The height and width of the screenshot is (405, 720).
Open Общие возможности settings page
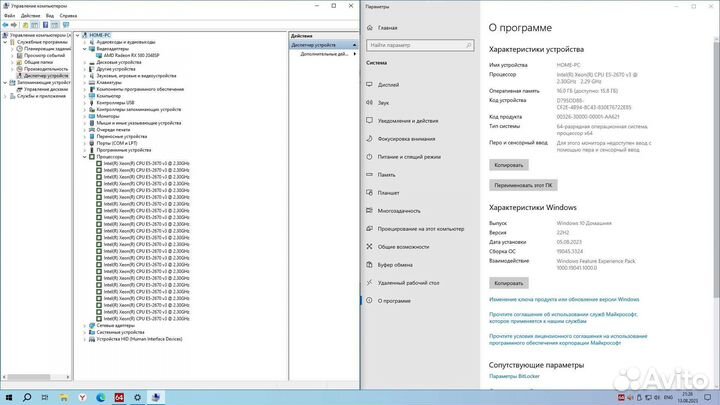click(x=403, y=247)
